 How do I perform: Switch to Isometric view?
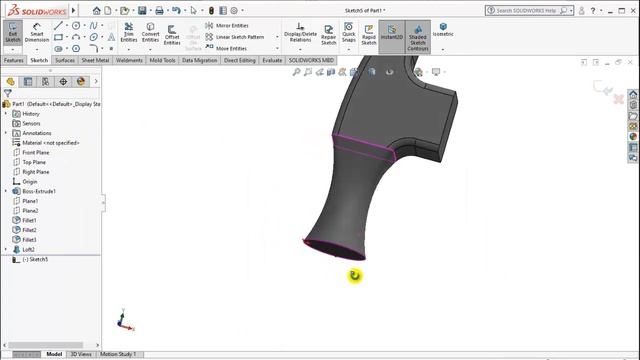(x=443, y=30)
